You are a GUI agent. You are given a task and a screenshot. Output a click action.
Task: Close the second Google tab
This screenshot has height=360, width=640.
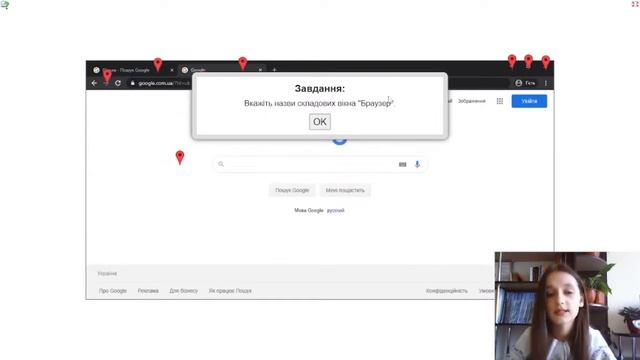tap(260, 70)
